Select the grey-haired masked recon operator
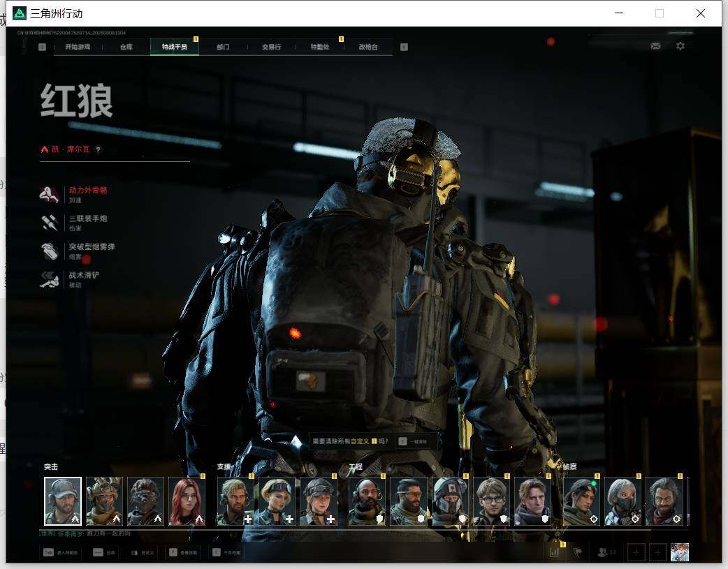 click(623, 501)
